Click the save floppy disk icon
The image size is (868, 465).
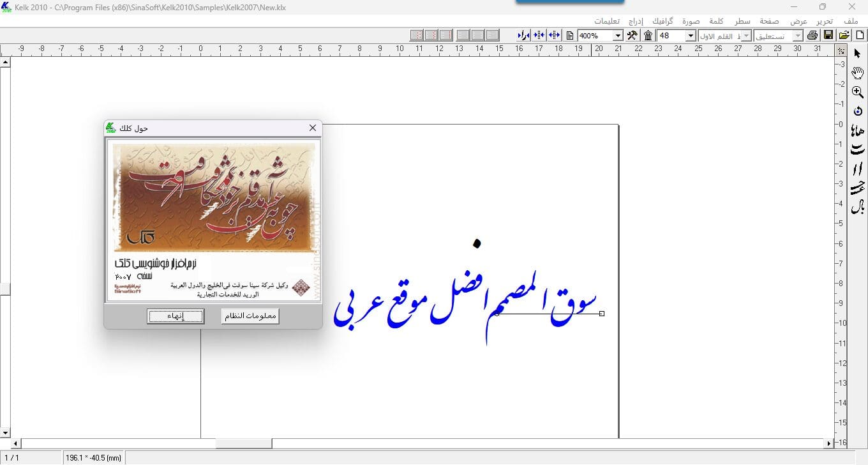point(828,35)
